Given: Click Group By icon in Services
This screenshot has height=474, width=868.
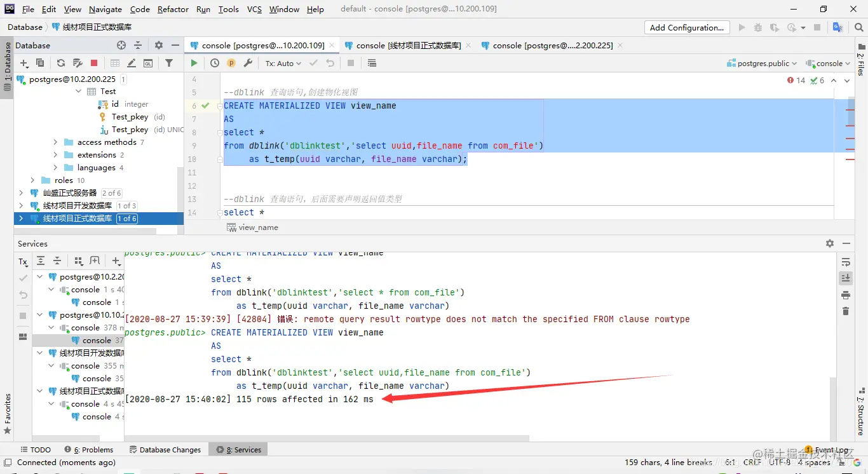Looking at the screenshot, I should (79, 261).
